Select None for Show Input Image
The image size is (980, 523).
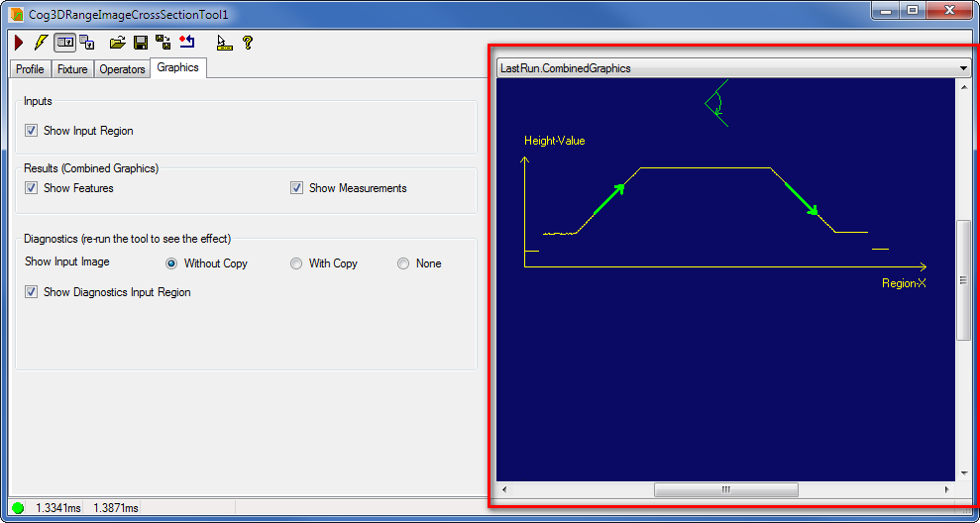[403, 263]
